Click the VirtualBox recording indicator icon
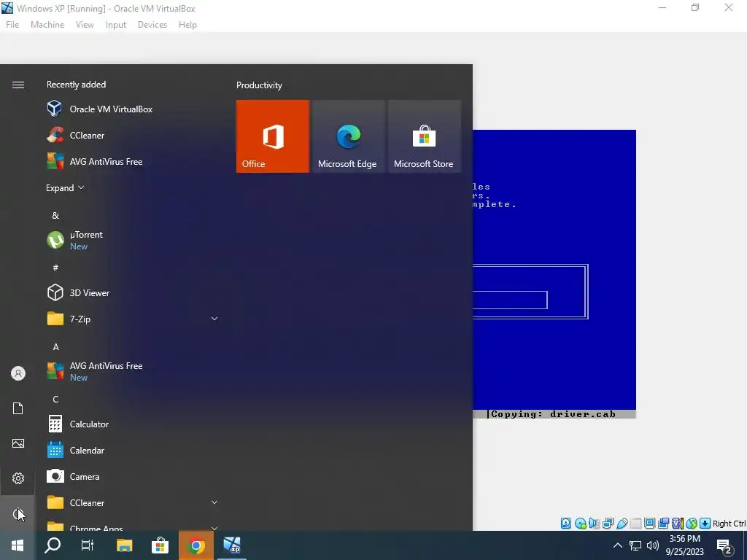Screen dimensions: 747x560 663,524
